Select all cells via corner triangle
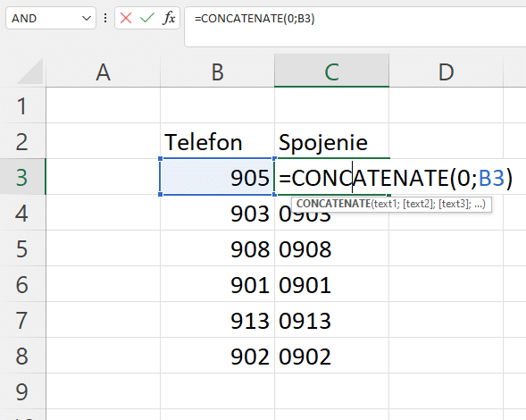Screen dimensions: 526x420 30,71
